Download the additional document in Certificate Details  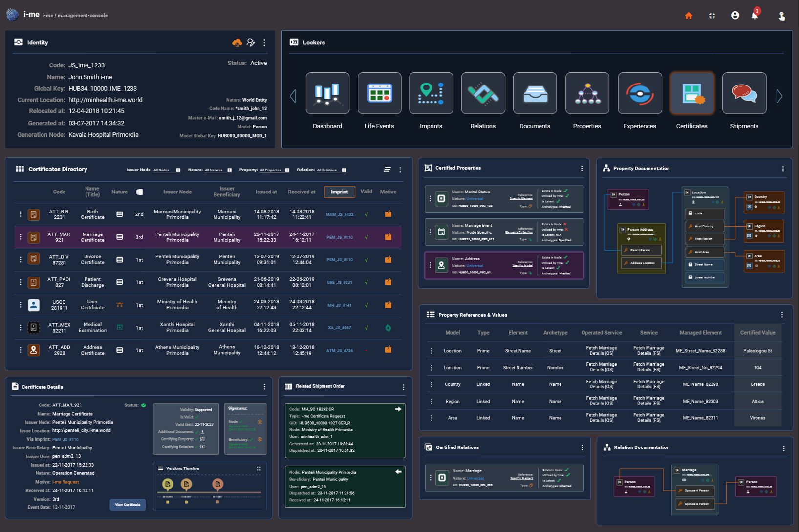click(203, 432)
